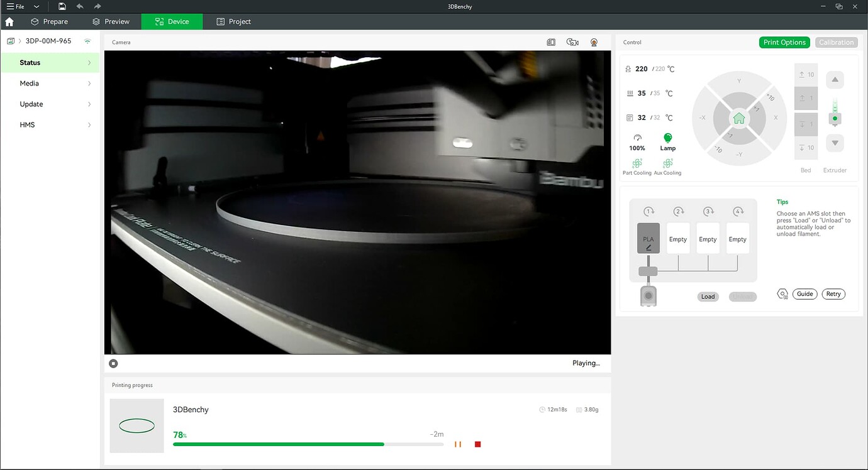Select the third AMS slot (Empty)

tap(708, 238)
